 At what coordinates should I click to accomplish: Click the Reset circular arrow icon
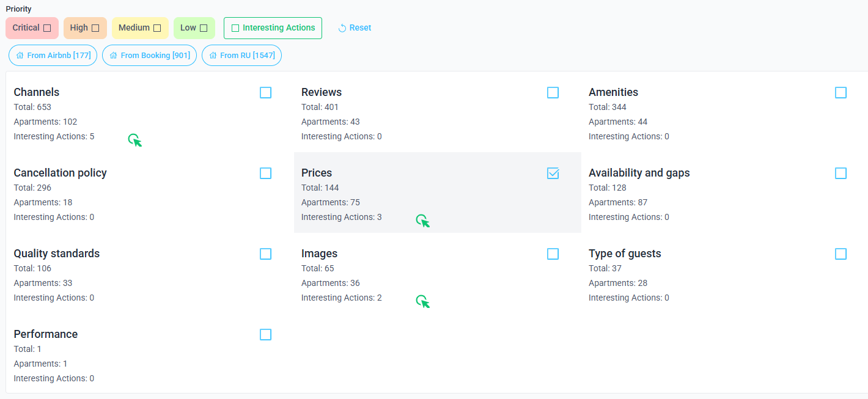(342, 28)
